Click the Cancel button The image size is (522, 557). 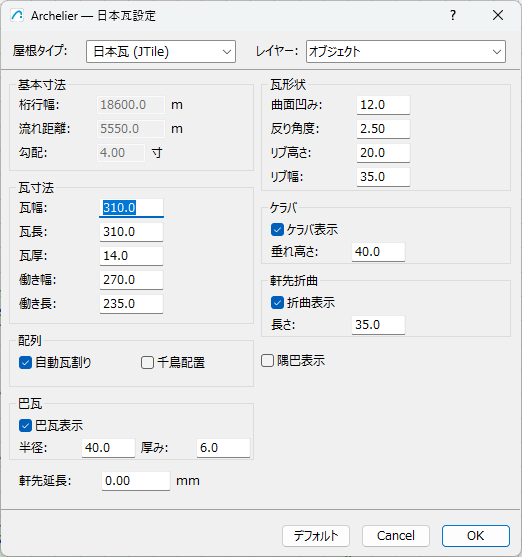(x=396, y=536)
